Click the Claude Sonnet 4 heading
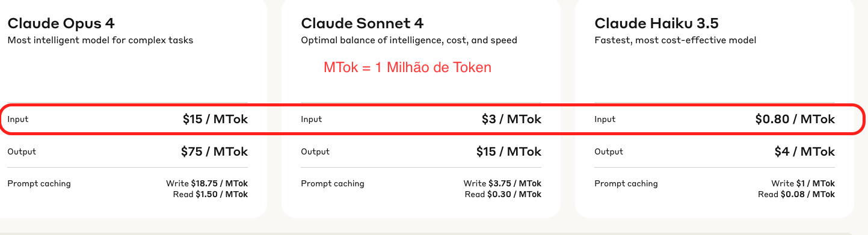868x235 pixels. point(362,23)
